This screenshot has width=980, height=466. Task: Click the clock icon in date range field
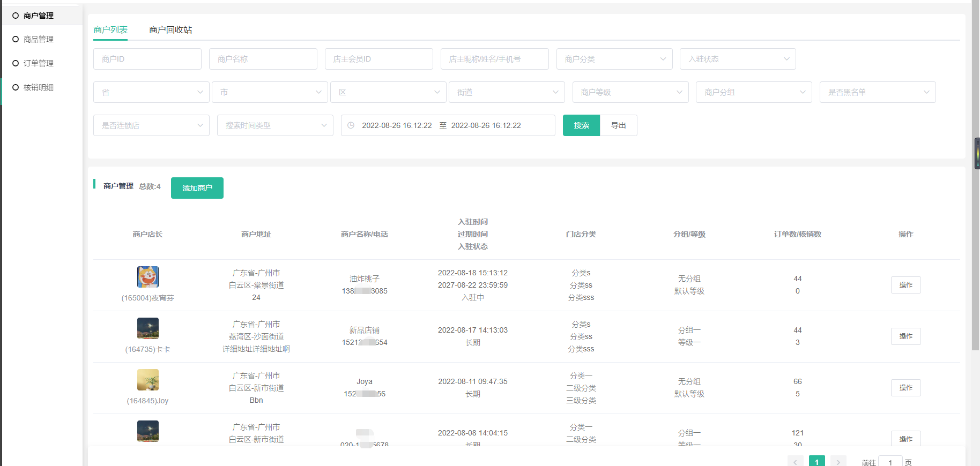[x=351, y=125]
